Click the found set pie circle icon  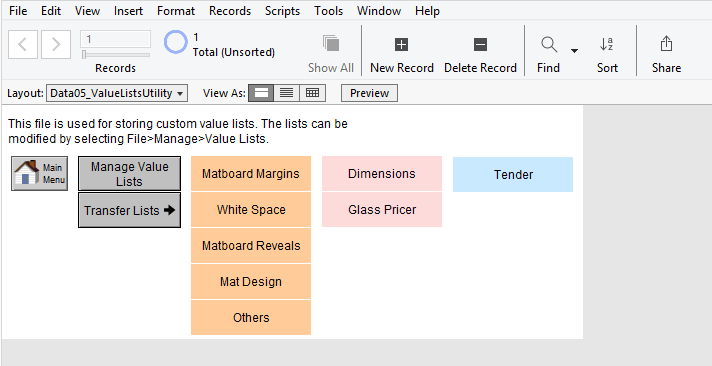pyautogui.click(x=175, y=42)
